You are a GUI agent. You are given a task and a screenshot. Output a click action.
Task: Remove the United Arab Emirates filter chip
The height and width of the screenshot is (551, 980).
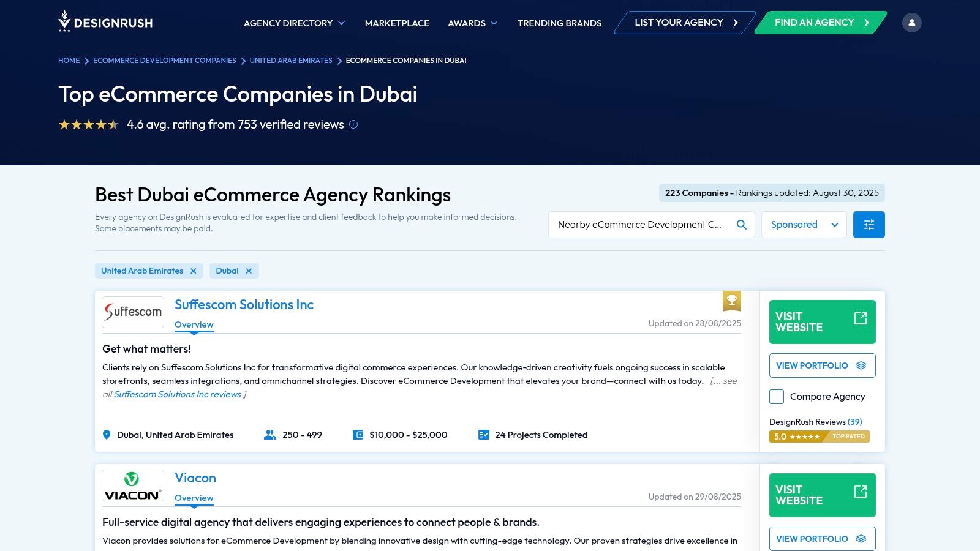pyautogui.click(x=193, y=271)
